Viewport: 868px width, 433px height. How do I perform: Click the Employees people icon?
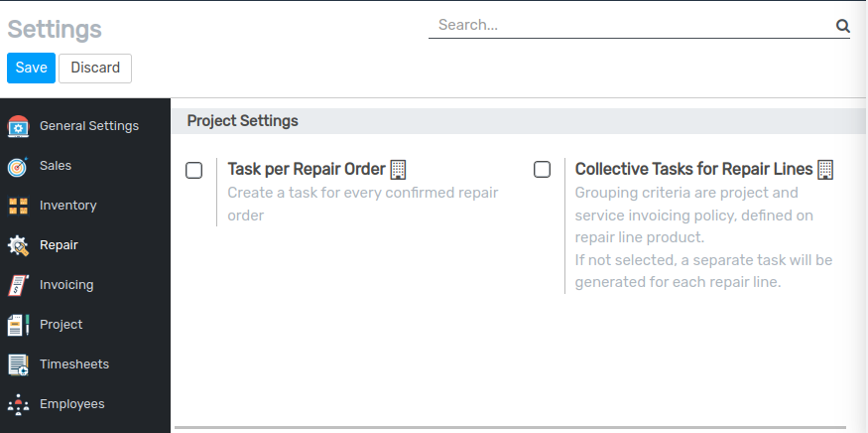18,405
